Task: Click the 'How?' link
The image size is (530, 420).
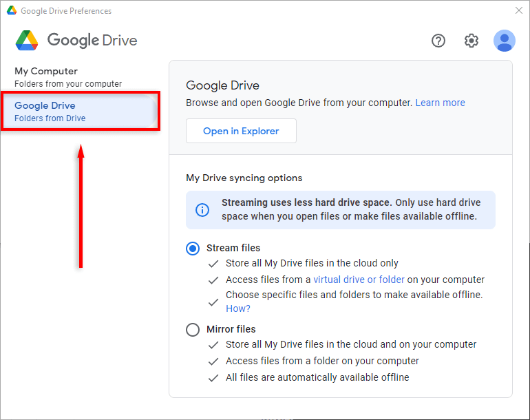Action: point(238,308)
